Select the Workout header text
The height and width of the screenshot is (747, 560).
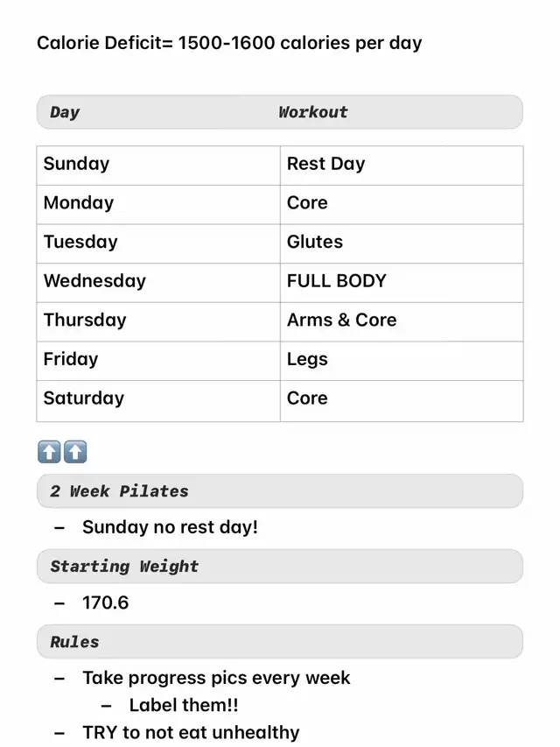pyautogui.click(x=312, y=112)
